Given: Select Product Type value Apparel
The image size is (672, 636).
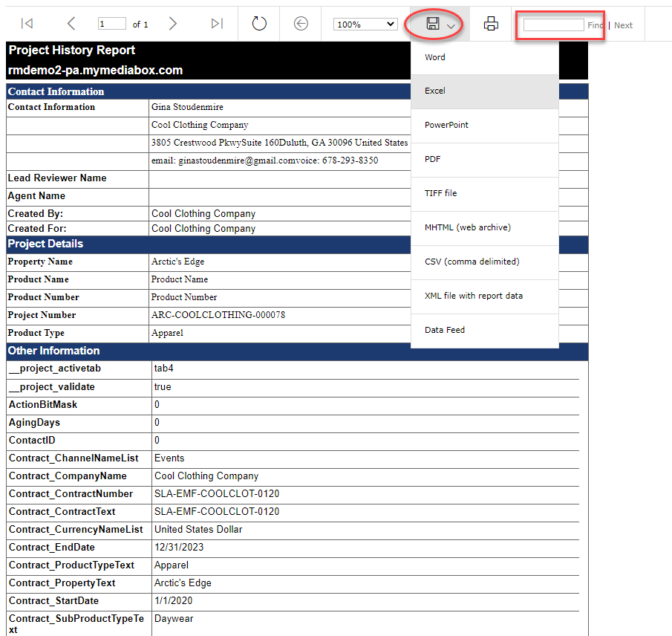Looking at the screenshot, I should (167, 333).
